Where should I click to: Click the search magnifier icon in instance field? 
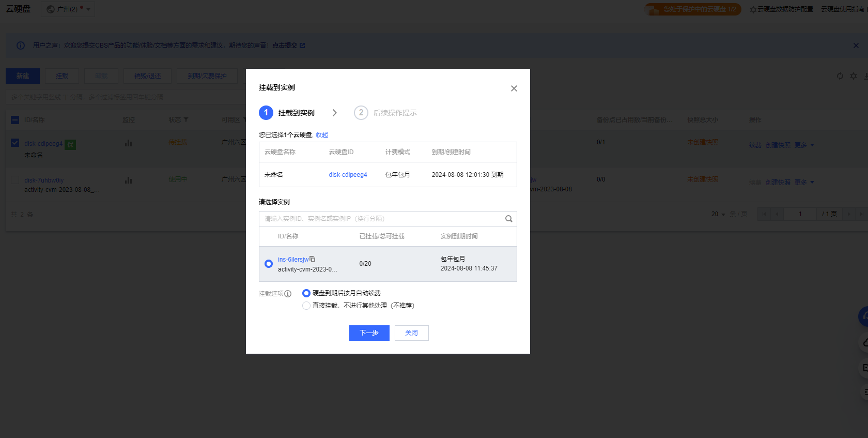508,219
